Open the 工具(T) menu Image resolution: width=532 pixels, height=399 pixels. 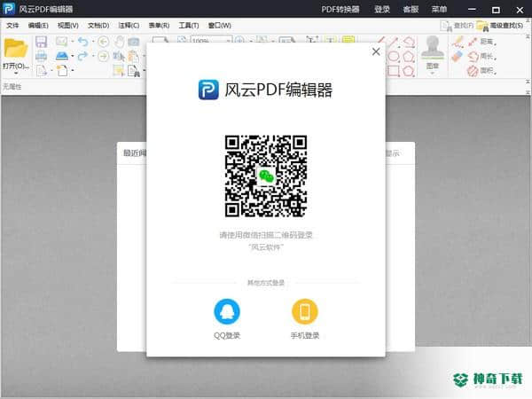[x=189, y=26]
